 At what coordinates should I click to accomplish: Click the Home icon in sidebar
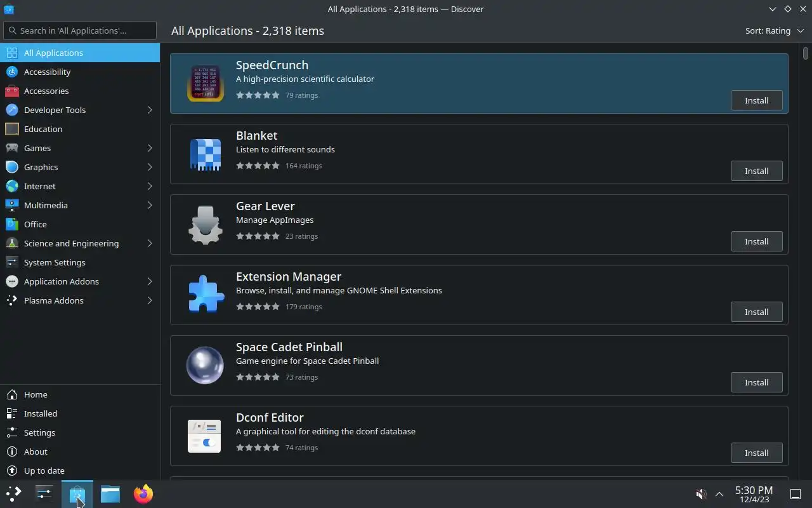click(x=11, y=394)
